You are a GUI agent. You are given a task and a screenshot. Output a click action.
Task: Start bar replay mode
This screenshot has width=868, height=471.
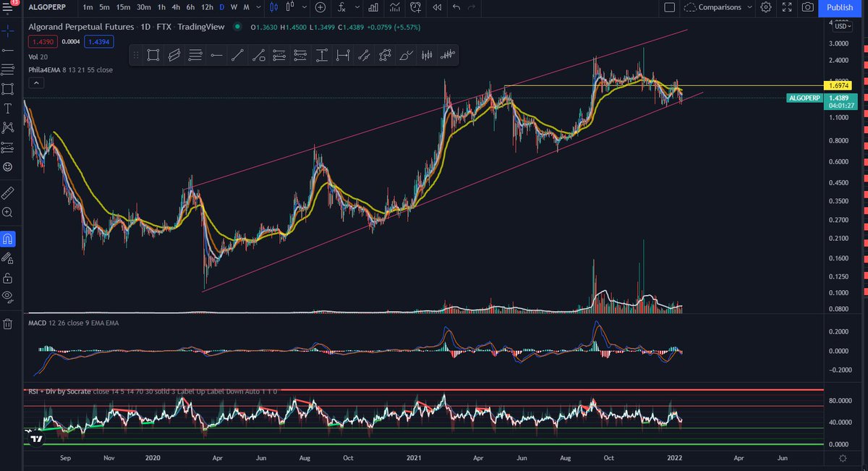tap(436, 7)
